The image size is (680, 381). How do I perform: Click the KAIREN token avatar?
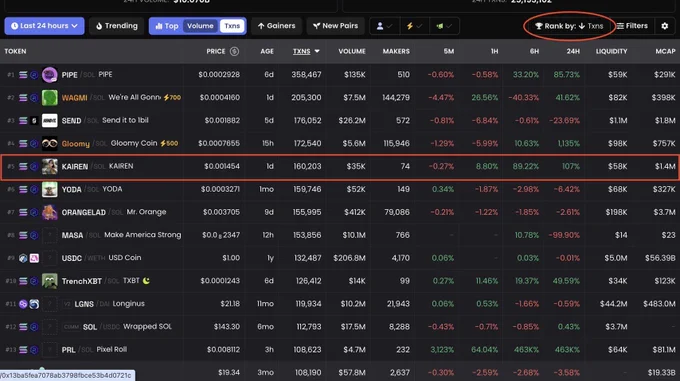[x=49, y=166]
